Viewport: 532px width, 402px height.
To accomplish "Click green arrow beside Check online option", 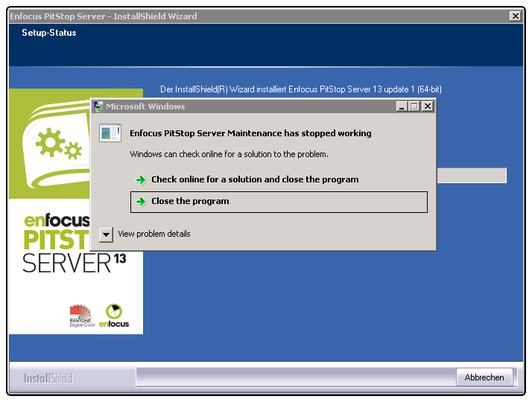I will pos(141,179).
